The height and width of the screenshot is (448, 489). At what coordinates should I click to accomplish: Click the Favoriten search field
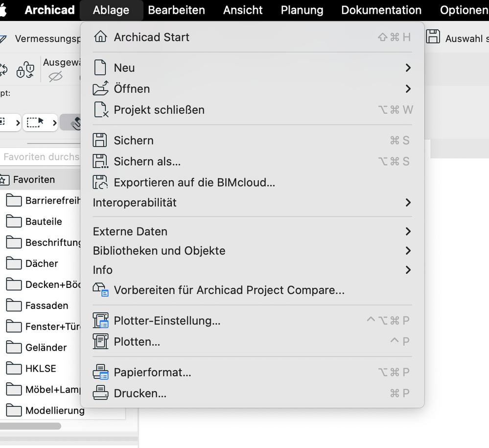tap(41, 157)
